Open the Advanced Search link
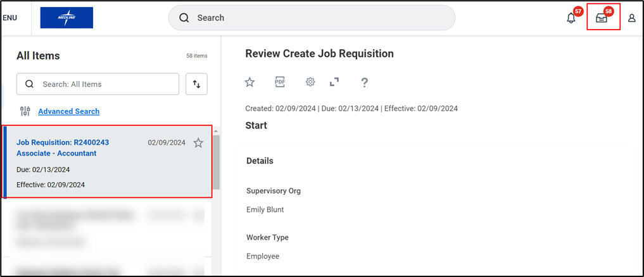 tap(68, 111)
